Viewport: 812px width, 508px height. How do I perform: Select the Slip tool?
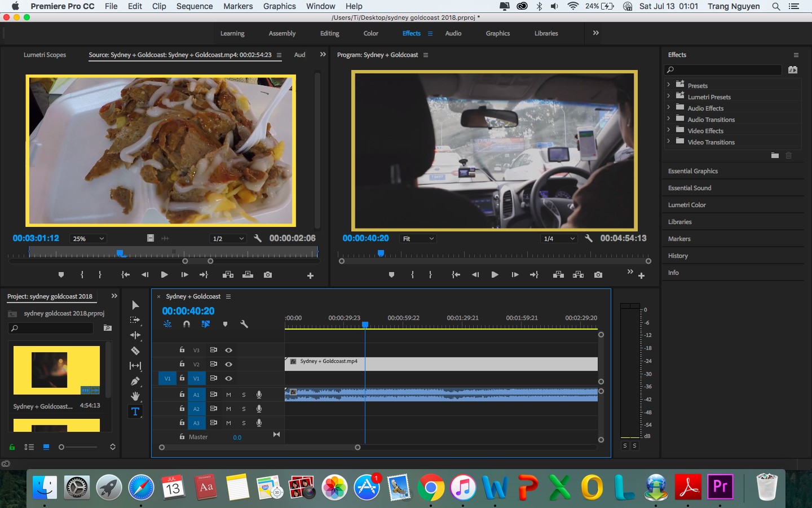coord(135,366)
